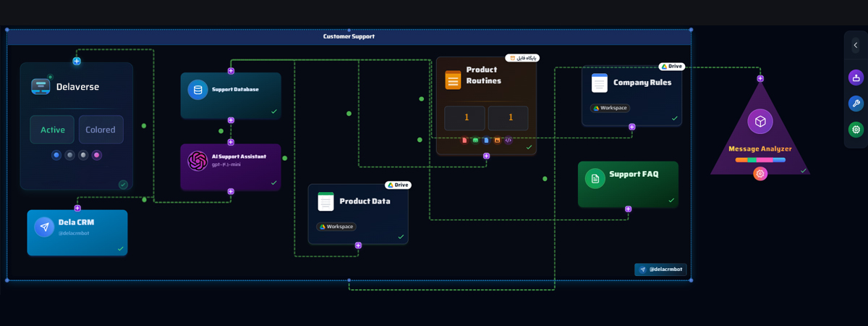The width and height of the screenshot is (868, 326).
Task: Click the plus connector atop Support Database
Action: pyautogui.click(x=231, y=71)
